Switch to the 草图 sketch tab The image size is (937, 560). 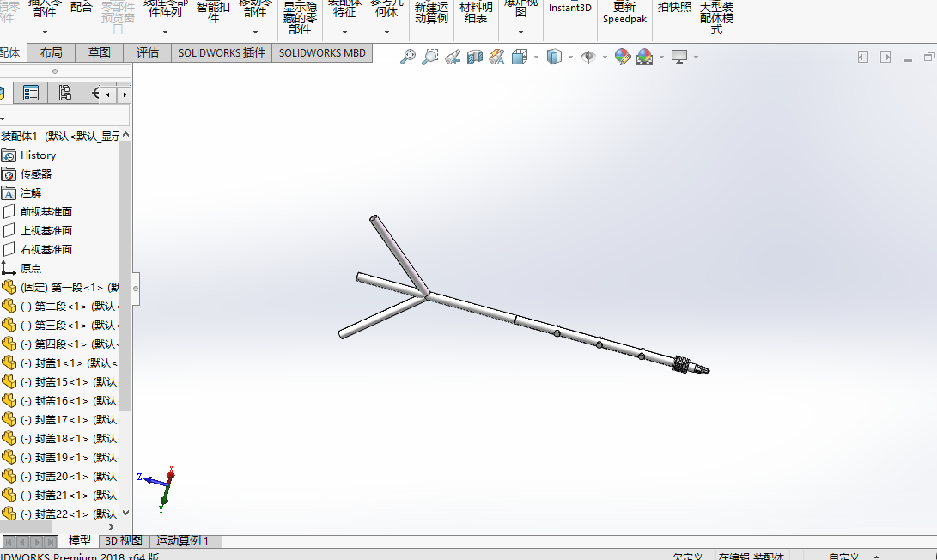pos(100,53)
